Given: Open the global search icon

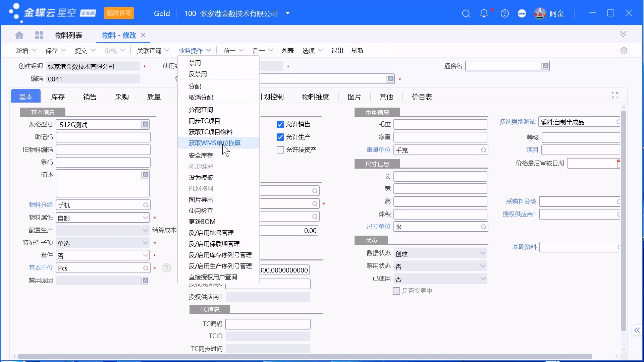Looking at the screenshot, I should click(x=466, y=14).
